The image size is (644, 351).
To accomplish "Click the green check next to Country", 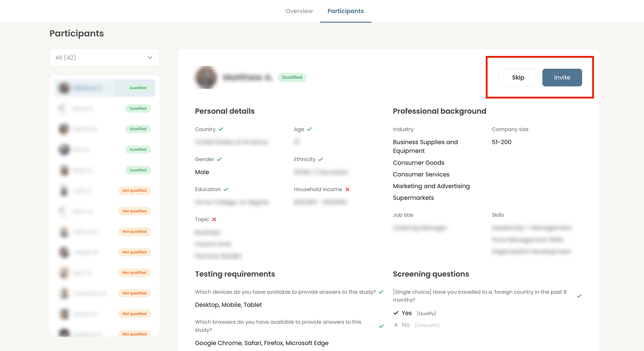I will [x=221, y=129].
